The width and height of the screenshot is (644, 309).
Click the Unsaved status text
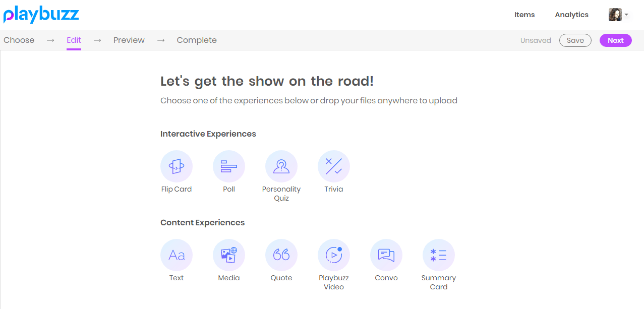536,40
